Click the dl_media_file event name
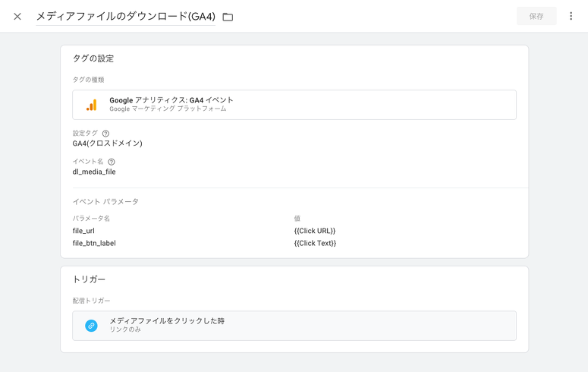Viewport: 588px width, 372px height. tap(94, 172)
